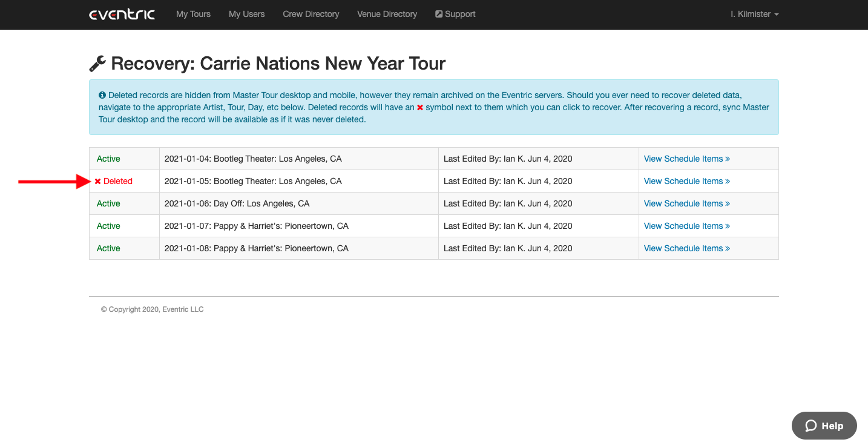Click Active status for 2021-01-07 row
Image resolution: width=868 pixels, height=445 pixels.
click(108, 226)
